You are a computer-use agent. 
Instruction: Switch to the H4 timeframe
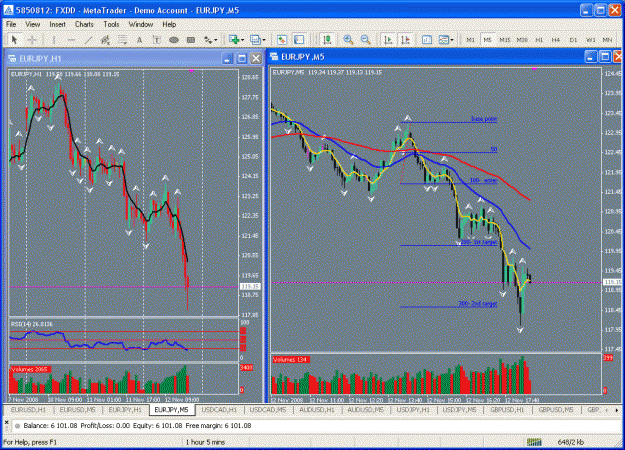[x=556, y=39]
